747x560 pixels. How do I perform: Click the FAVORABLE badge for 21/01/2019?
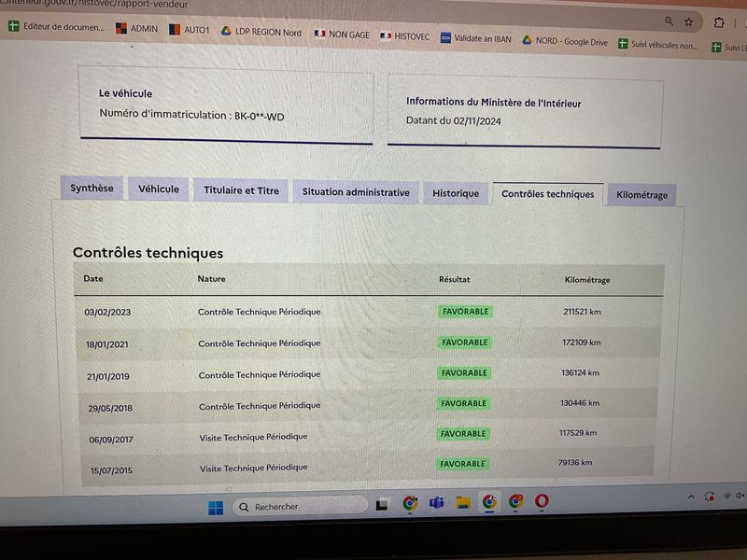pos(464,372)
